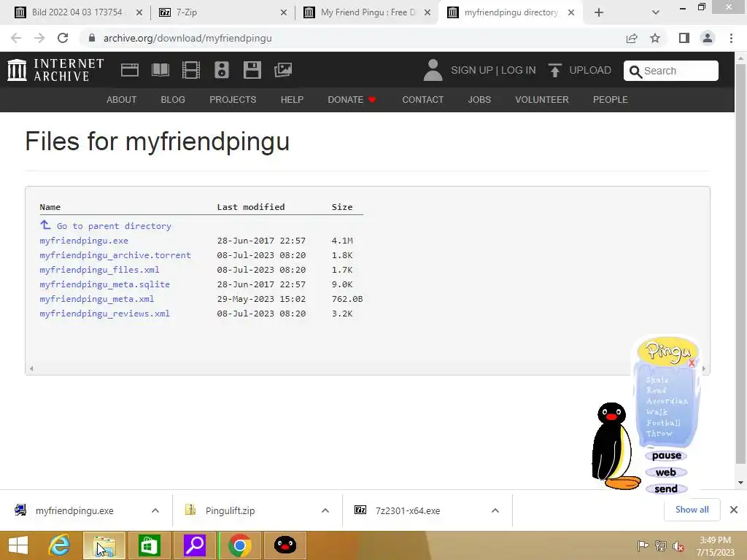
Task: Expand myfriendpingu.exe download options chevron
Action: pyautogui.click(x=155, y=510)
